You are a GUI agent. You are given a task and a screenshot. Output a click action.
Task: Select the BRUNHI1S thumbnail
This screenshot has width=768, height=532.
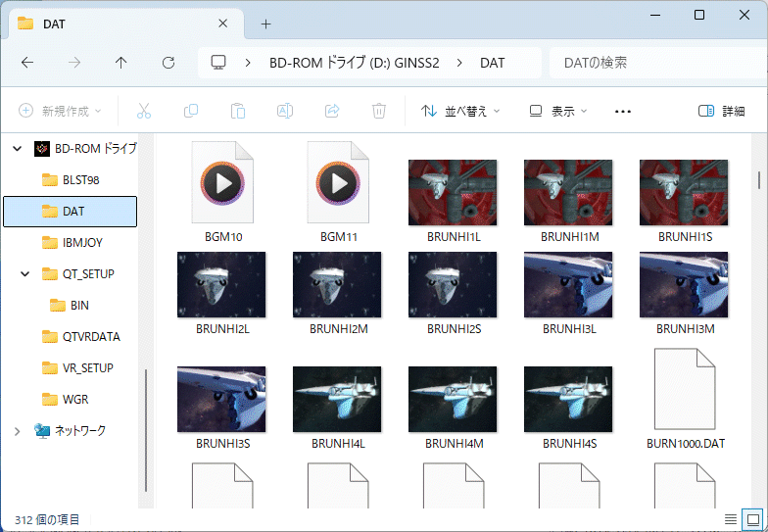pyautogui.click(x=684, y=192)
